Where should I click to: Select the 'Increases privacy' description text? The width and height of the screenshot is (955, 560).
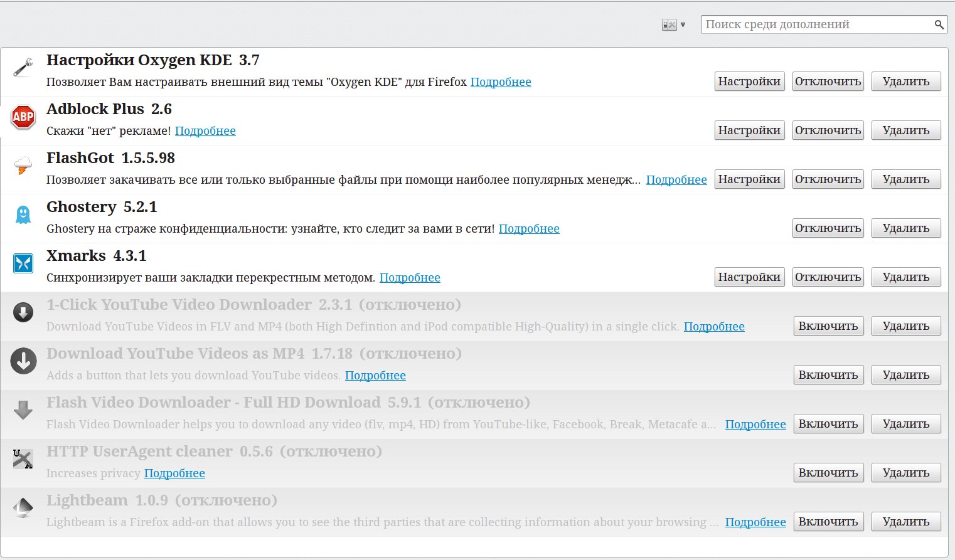coord(93,473)
